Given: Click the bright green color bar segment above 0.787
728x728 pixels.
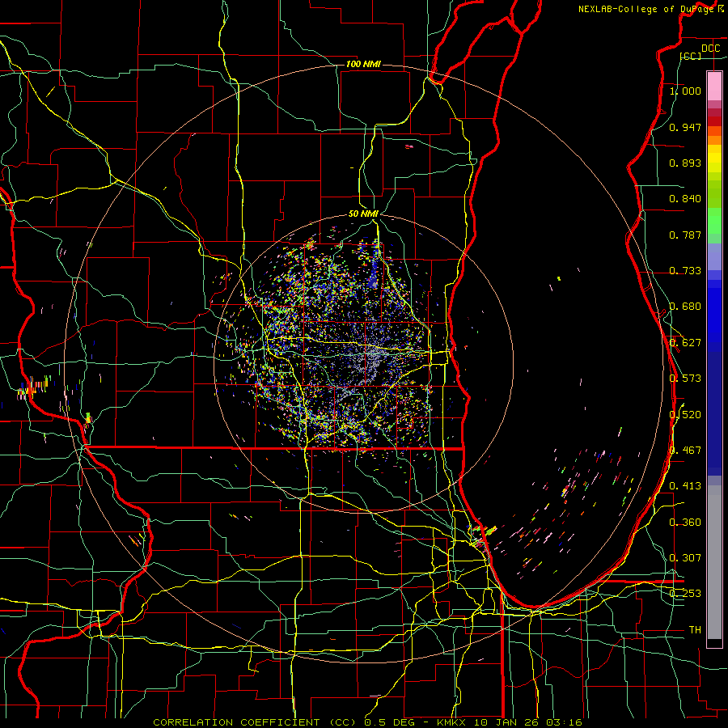Looking at the screenshot, I should (x=714, y=220).
